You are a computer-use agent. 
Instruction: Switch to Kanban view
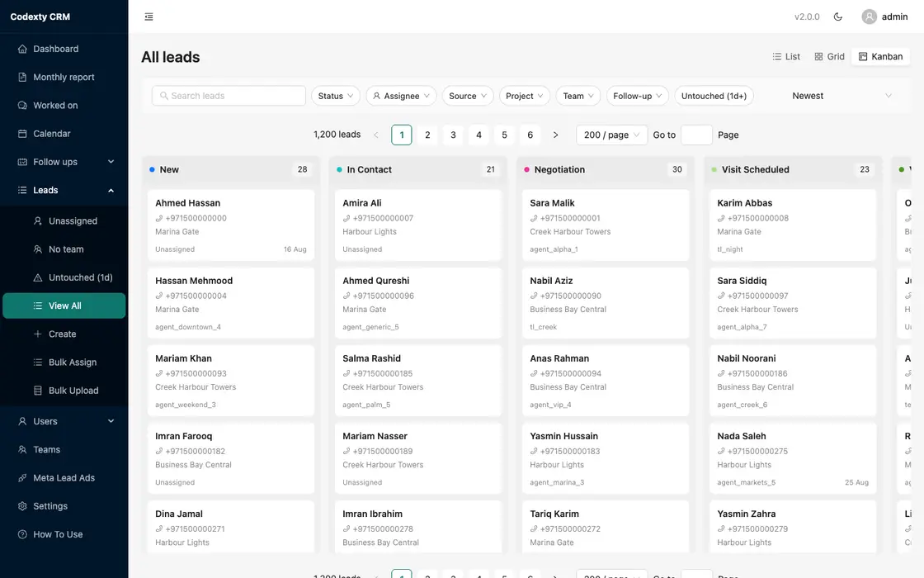coord(880,57)
